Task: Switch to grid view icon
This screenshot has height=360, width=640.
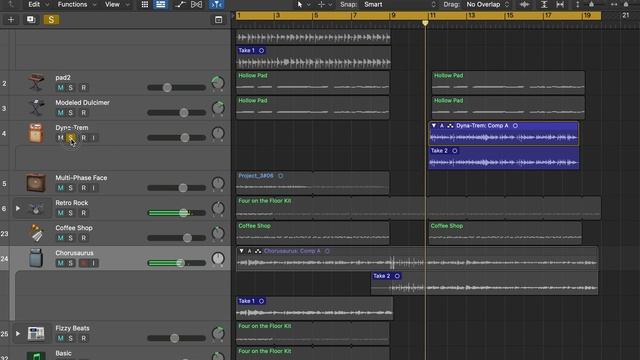Action: pos(145,4)
